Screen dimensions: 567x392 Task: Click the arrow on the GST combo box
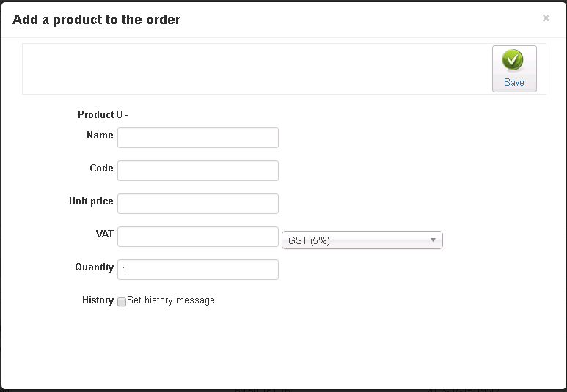point(433,240)
